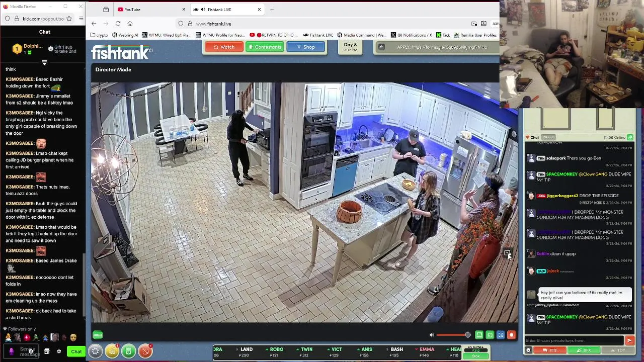Viewport: 644px width, 362px height.
Task: Open the Stox button under My Portfolio
Action: click(475, 356)
